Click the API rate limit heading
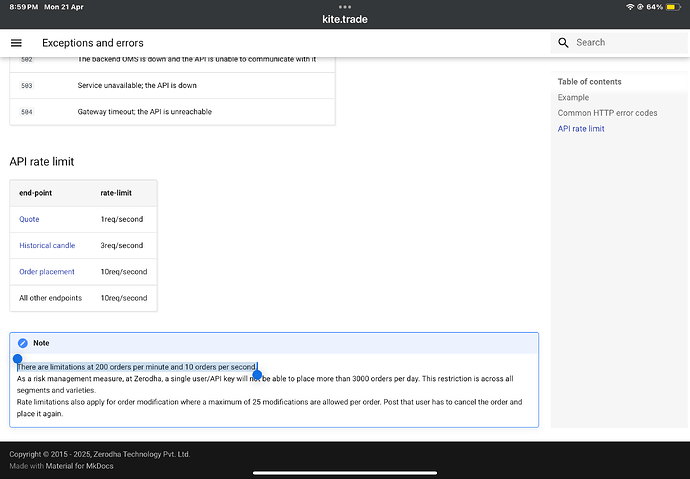Image resolution: width=690 pixels, height=479 pixels. [x=42, y=161]
